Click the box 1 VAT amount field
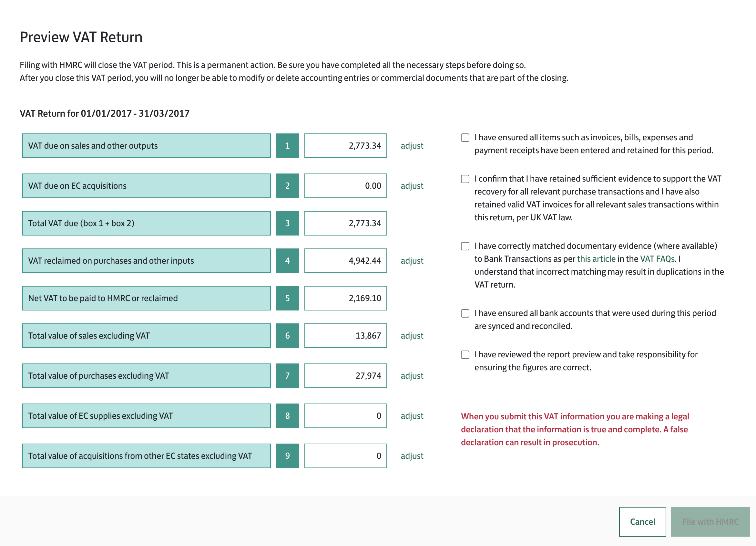This screenshot has height=546, width=756. tap(345, 146)
